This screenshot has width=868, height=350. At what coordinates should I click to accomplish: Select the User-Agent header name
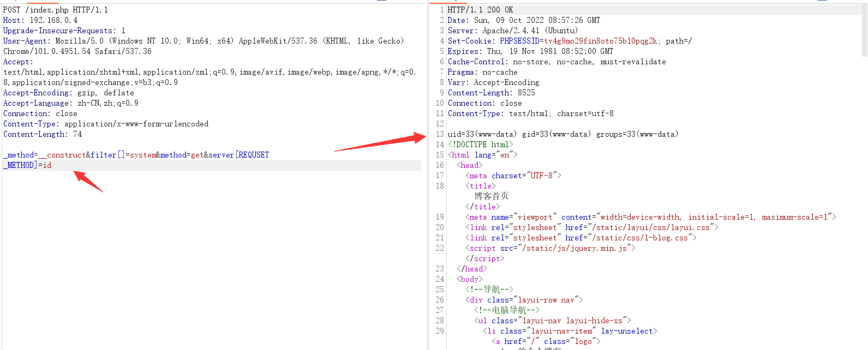click(25, 41)
